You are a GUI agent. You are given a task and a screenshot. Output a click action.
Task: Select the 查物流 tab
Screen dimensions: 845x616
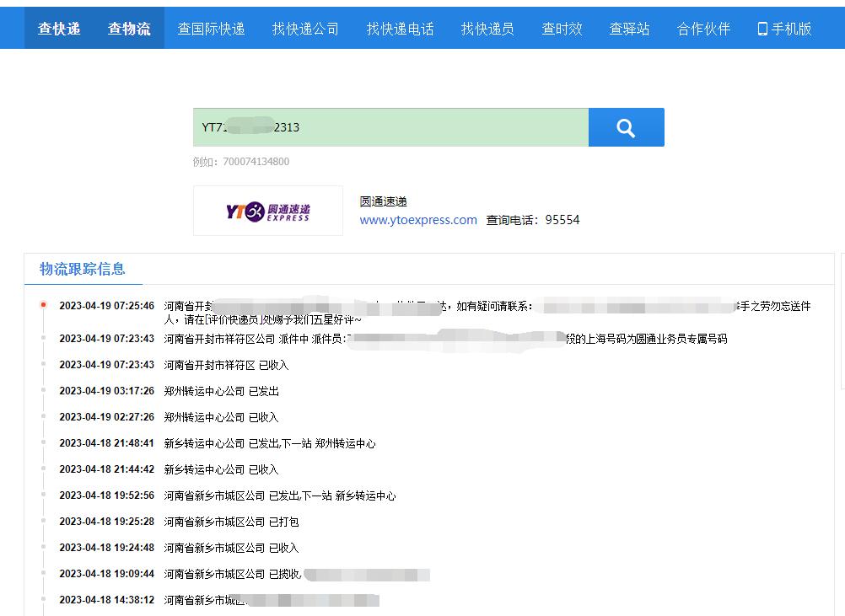[x=128, y=28]
